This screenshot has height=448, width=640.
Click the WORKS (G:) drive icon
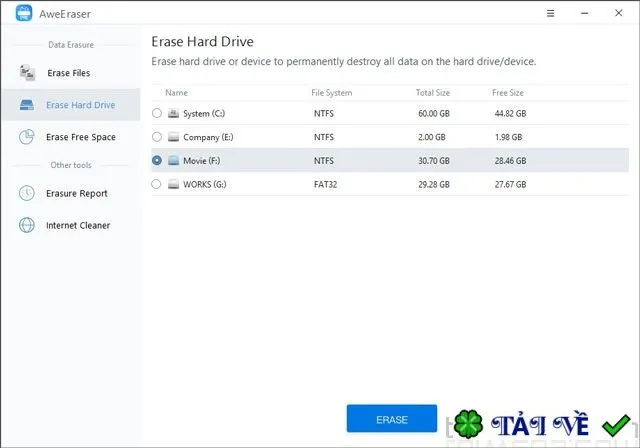coord(173,184)
